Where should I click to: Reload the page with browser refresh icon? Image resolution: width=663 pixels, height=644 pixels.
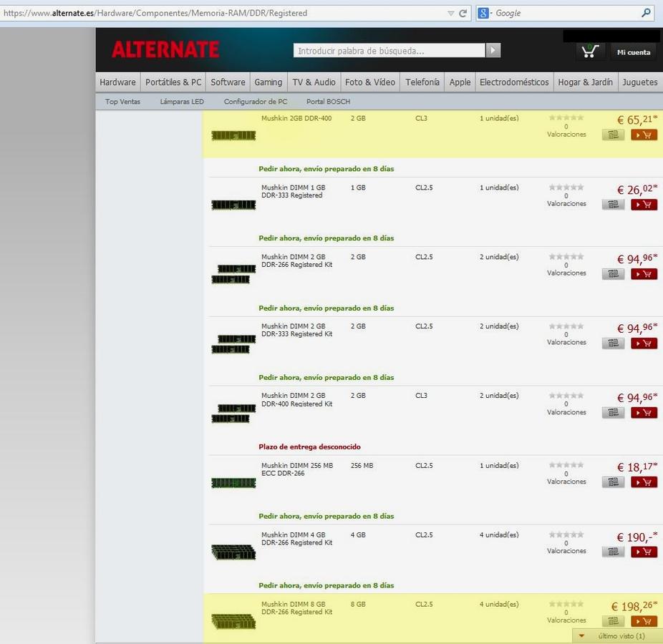pyautogui.click(x=463, y=13)
